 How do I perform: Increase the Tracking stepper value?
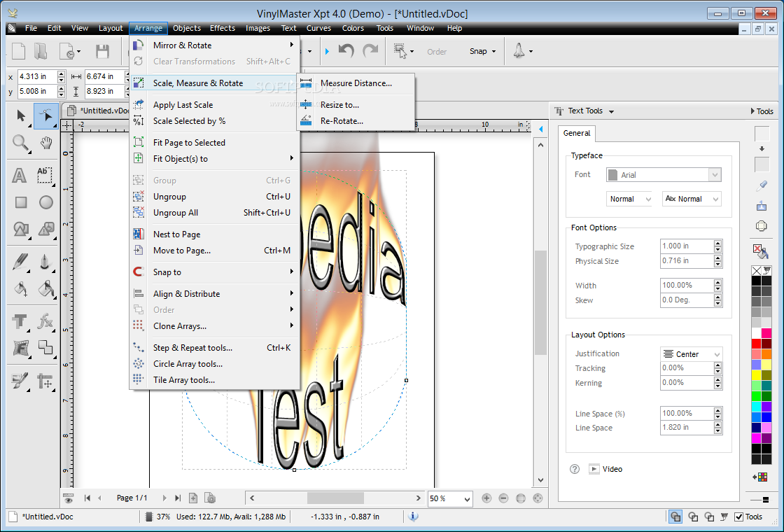point(718,365)
